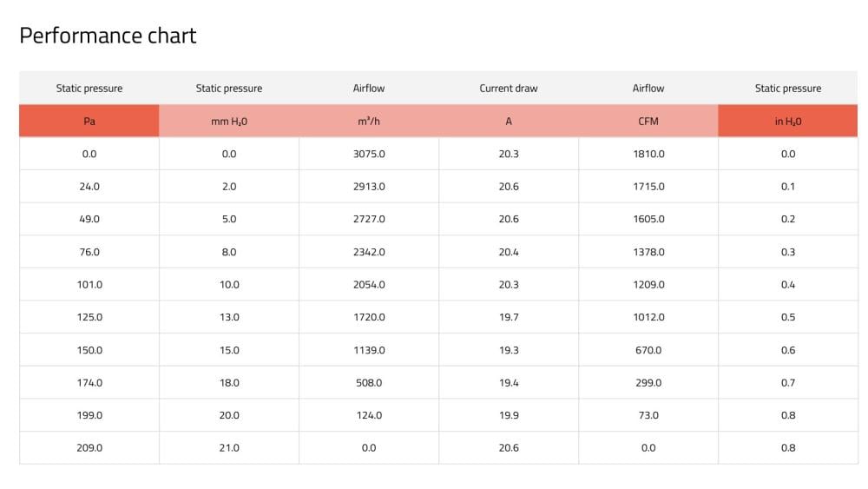Click the Performance chart heading

108,36
